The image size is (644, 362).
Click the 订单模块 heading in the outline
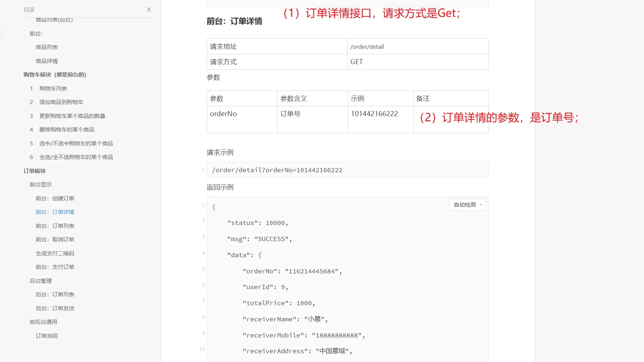click(34, 171)
